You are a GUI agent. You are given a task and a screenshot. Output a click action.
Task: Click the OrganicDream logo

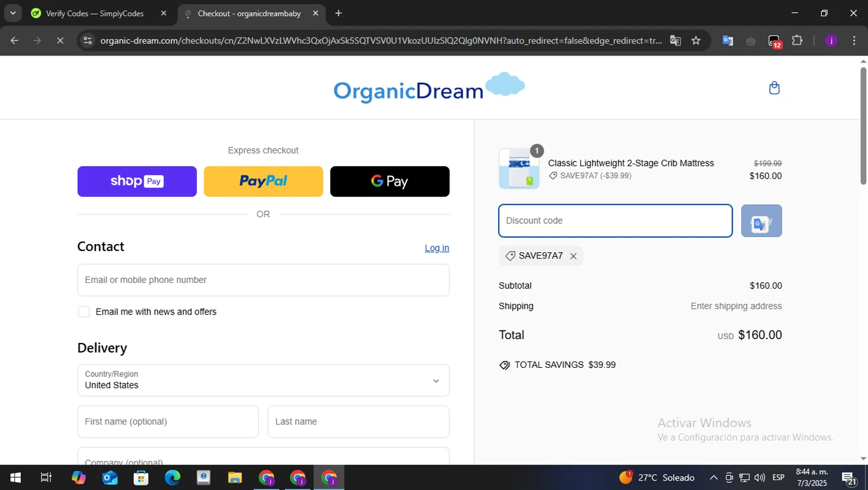[429, 88]
